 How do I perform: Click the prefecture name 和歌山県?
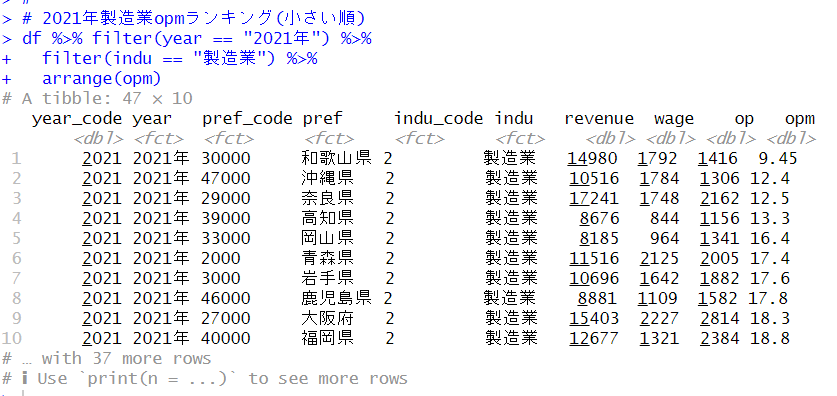pos(336,159)
